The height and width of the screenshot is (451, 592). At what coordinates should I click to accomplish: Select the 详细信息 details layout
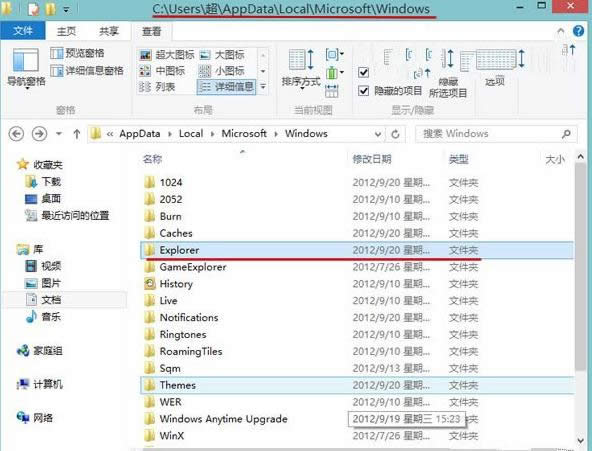click(226, 87)
